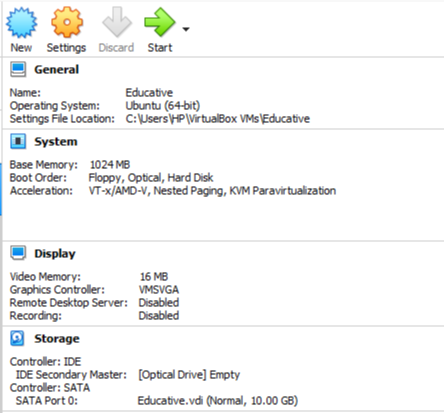
Task: Start the VM with the green arrow
Action: click(x=160, y=22)
